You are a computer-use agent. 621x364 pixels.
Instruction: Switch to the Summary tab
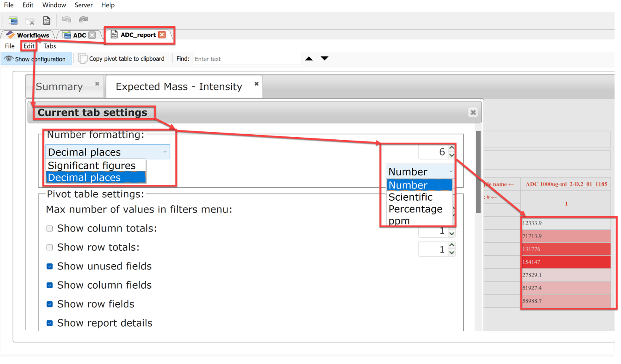59,87
